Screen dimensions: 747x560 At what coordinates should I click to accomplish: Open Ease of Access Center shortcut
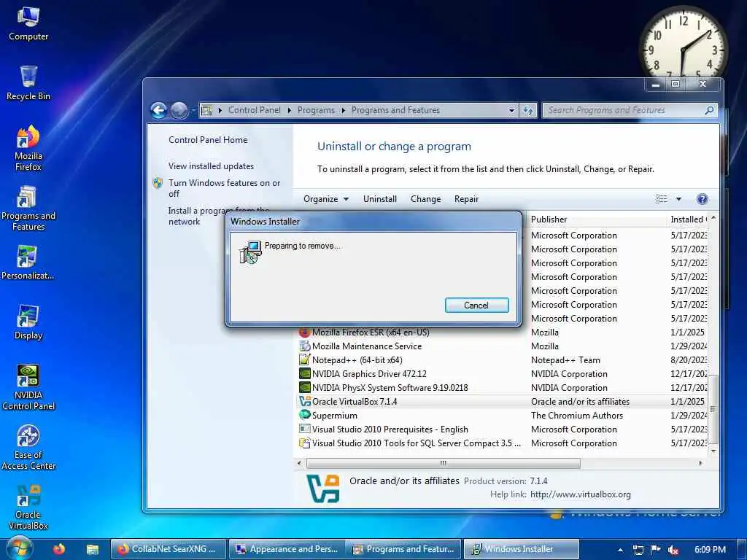[28, 447]
